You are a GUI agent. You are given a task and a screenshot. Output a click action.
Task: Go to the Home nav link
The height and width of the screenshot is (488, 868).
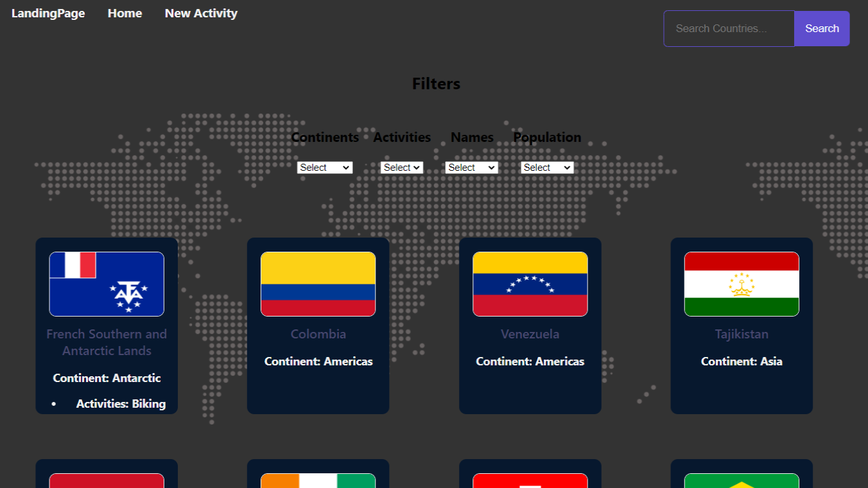[125, 13]
